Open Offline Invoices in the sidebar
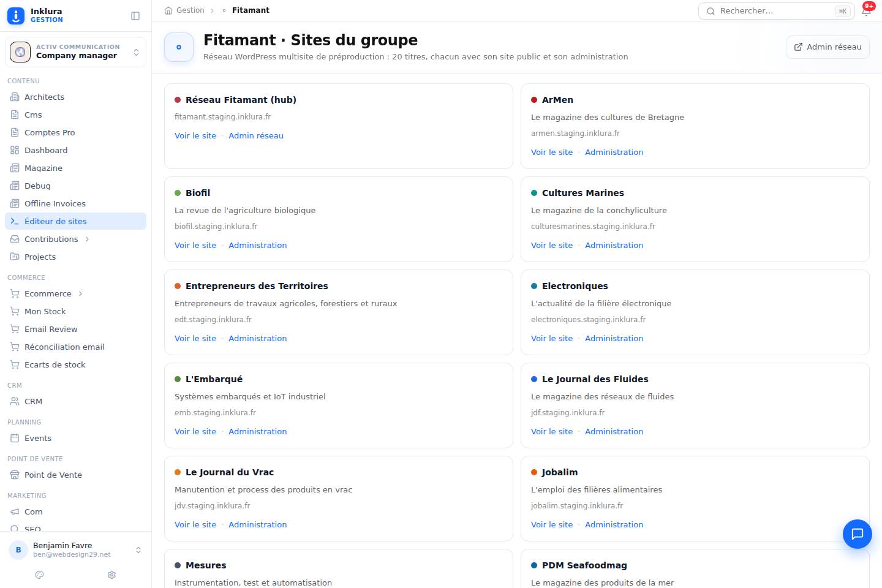This screenshot has height=588, width=882. coord(76,203)
